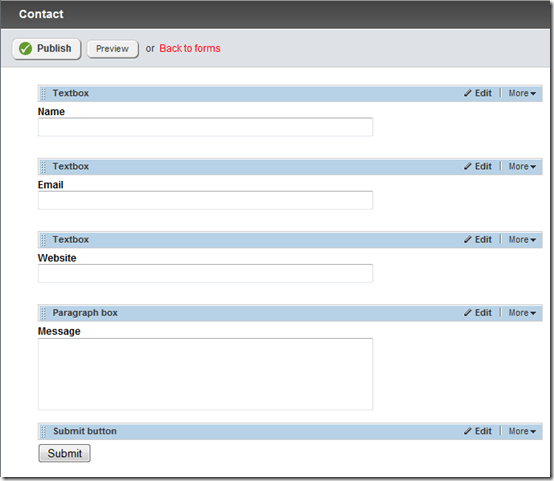This screenshot has height=481, width=554.
Task: Focus the Website input field
Action: [x=205, y=273]
